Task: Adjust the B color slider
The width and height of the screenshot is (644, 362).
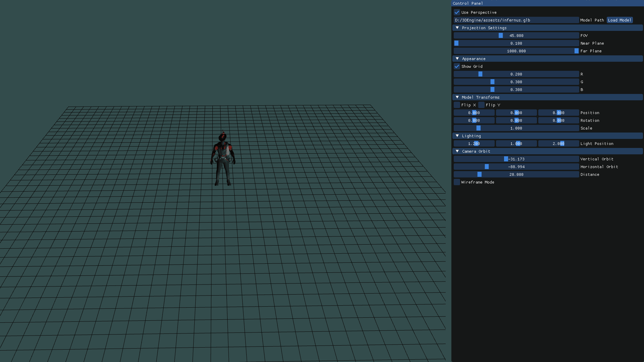Action: (x=516, y=90)
